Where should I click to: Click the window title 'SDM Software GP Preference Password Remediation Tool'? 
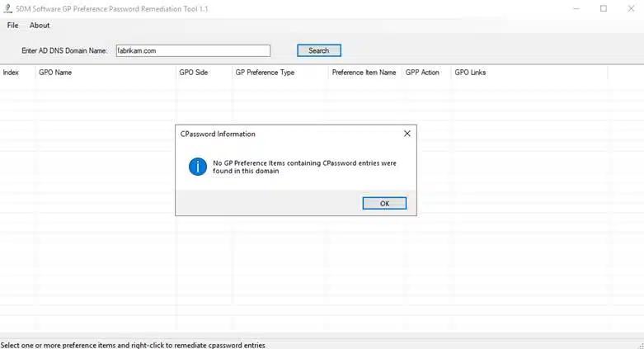tap(111, 8)
